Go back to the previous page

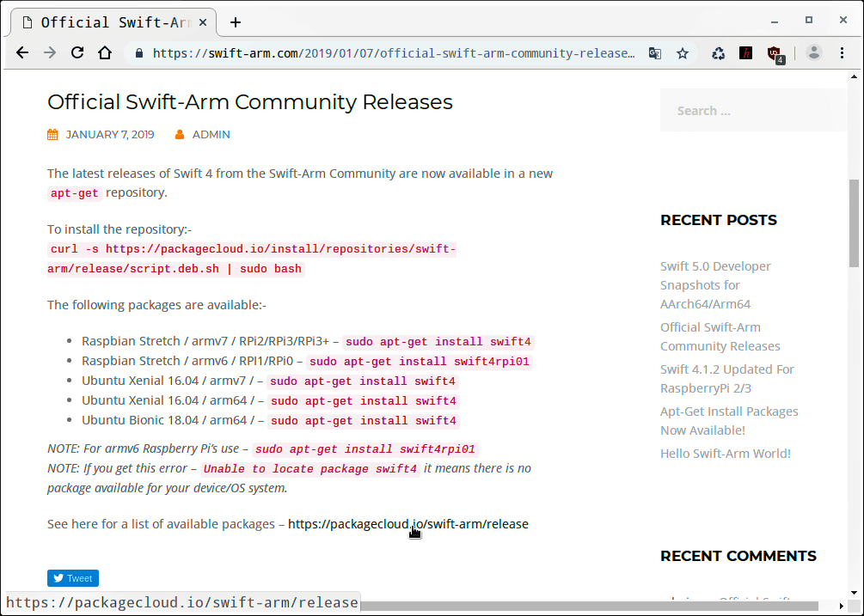pos(22,53)
